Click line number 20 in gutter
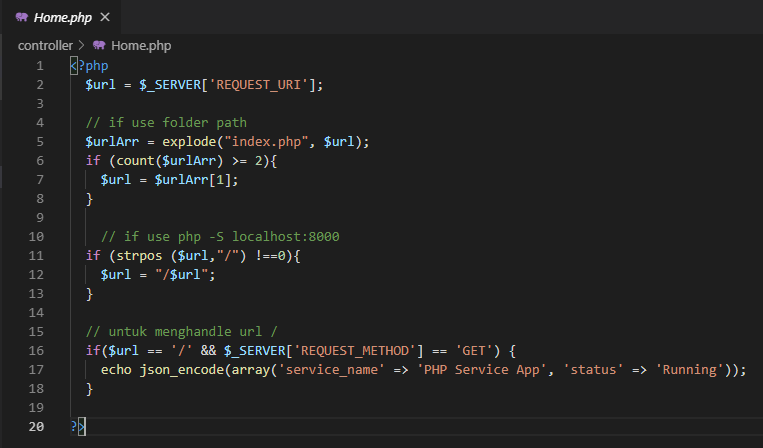The height and width of the screenshot is (448, 763). pos(36,427)
